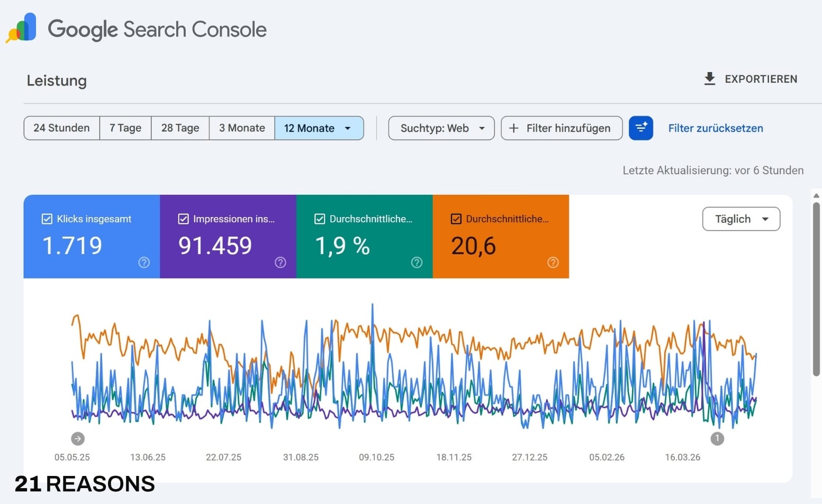Click the 1,9 % CTR value
The image size is (822, 504).
pyautogui.click(x=342, y=246)
